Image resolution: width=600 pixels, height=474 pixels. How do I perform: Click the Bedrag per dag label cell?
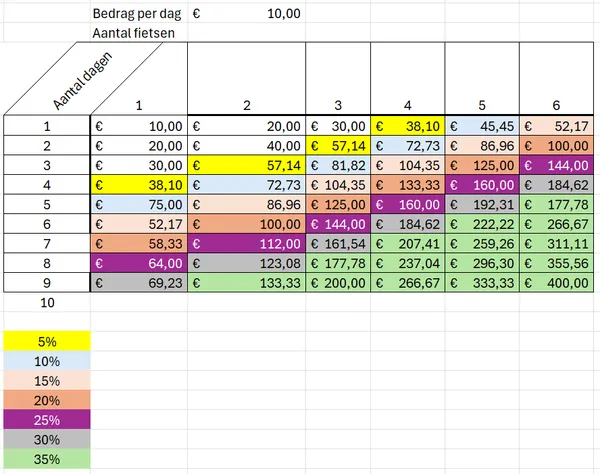point(138,14)
